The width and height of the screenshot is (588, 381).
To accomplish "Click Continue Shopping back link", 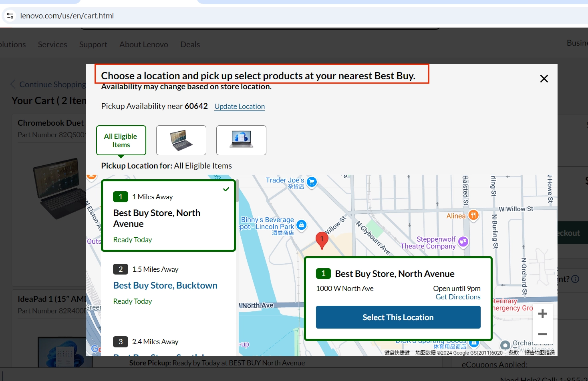I will 52,84.
